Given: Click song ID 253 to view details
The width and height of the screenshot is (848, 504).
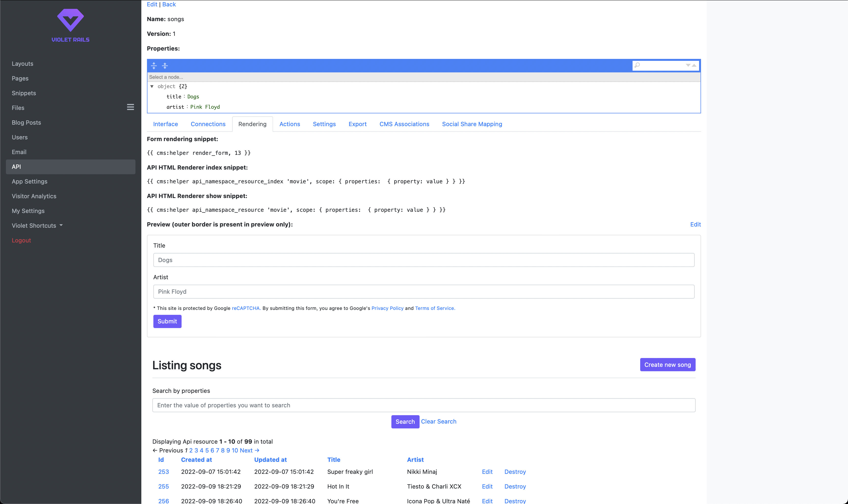Looking at the screenshot, I should tap(163, 472).
